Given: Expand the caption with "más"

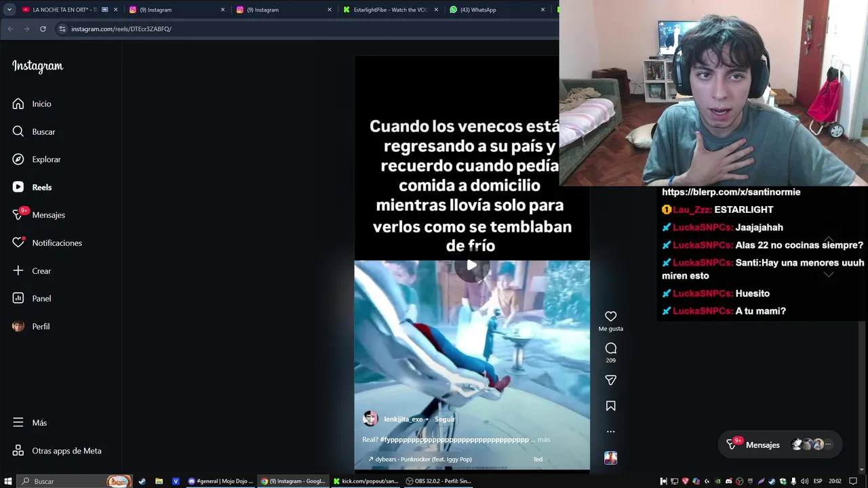Looking at the screenshot, I should point(544,440).
